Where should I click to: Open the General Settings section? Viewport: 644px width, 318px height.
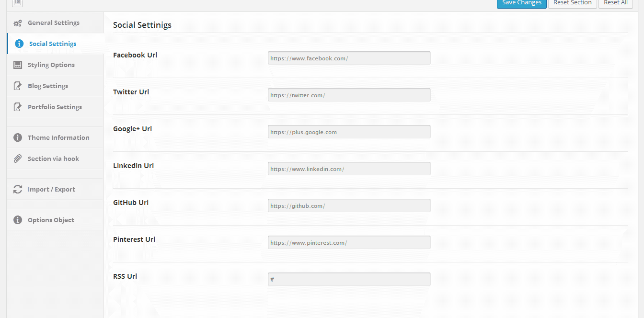pos(55,23)
